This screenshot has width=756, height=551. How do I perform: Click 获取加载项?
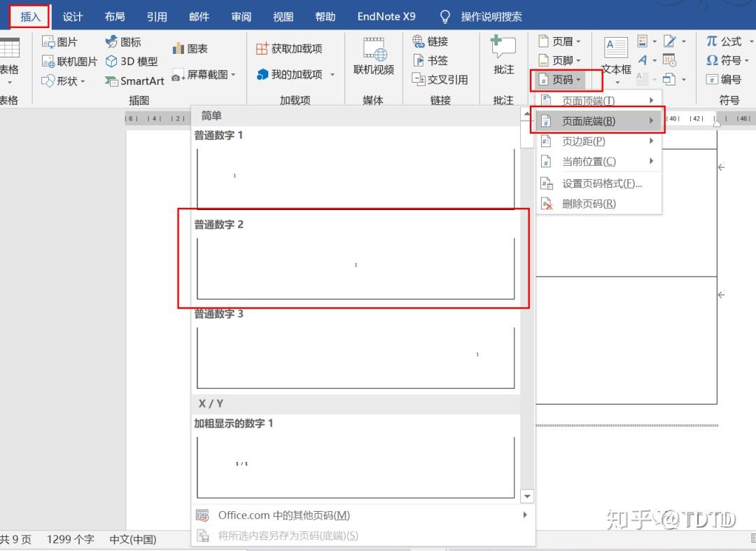(x=289, y=49)
